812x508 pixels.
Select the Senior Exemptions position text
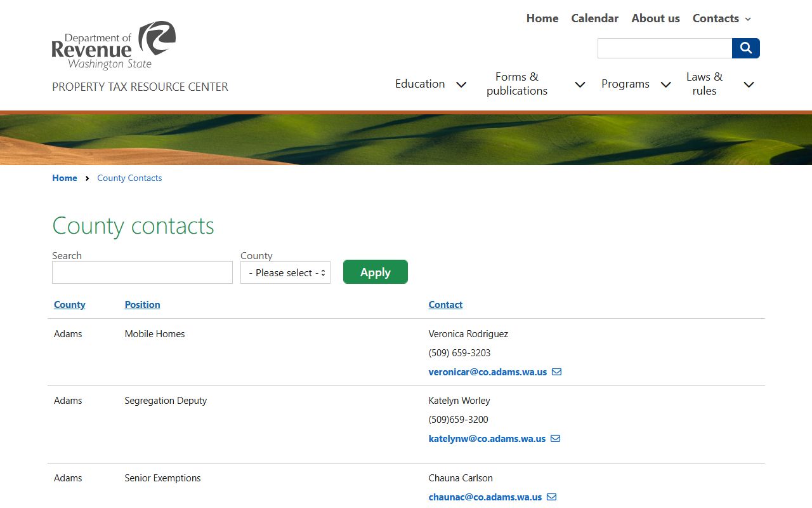point(162,478)
